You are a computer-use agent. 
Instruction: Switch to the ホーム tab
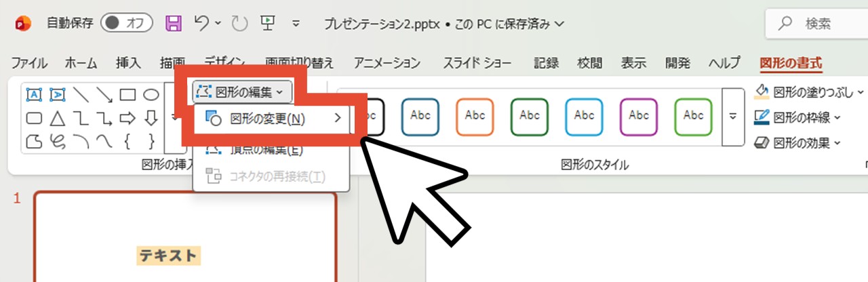(81, 64)
